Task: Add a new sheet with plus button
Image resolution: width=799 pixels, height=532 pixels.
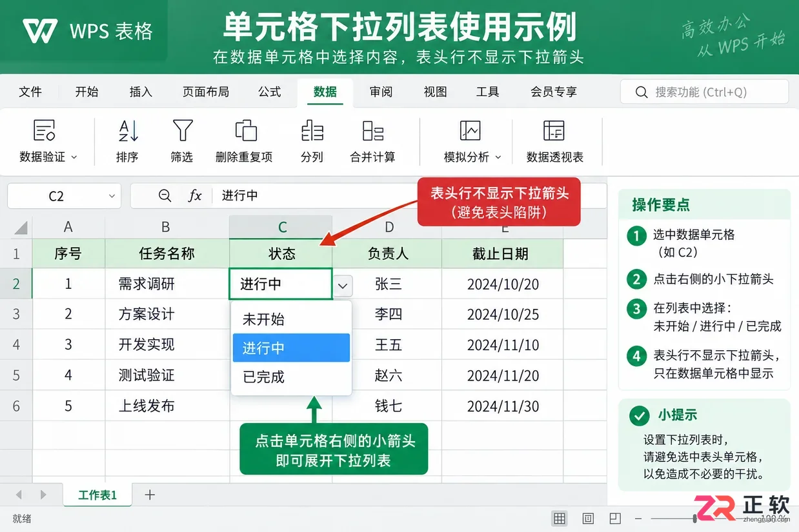Action: click(x=150, y=495)
